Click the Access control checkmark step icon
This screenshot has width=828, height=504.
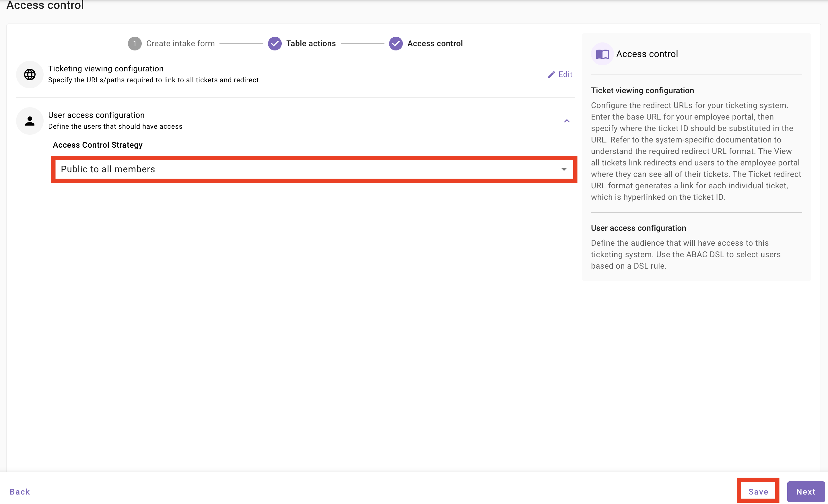[x=396, y=44]
